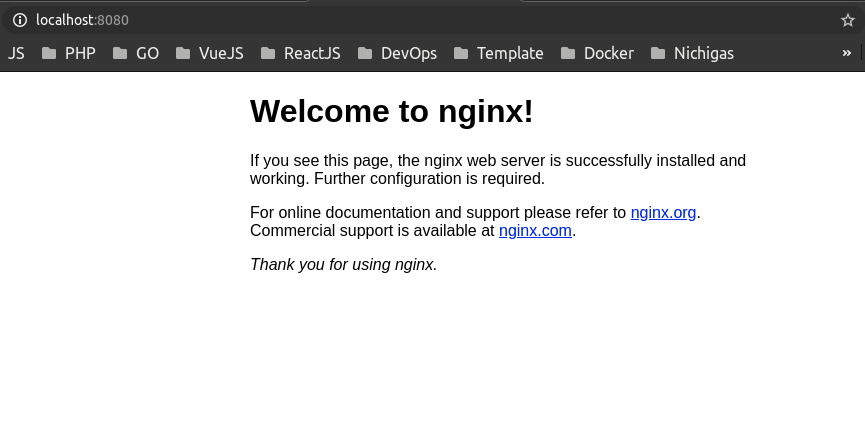
Task: Click the site information icon in address bar
Action: tap(20, 20)
